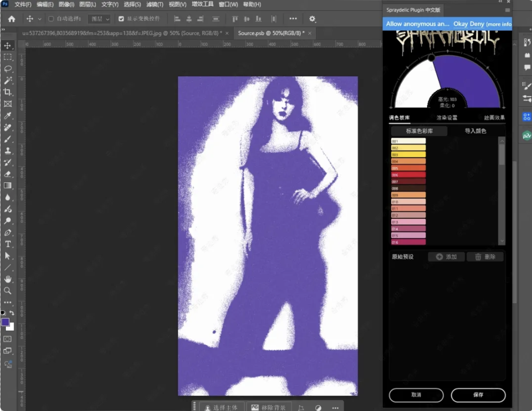Viewport: 532px width, 411px height.
Task: Show more align options via three dots
Action: 293,19
